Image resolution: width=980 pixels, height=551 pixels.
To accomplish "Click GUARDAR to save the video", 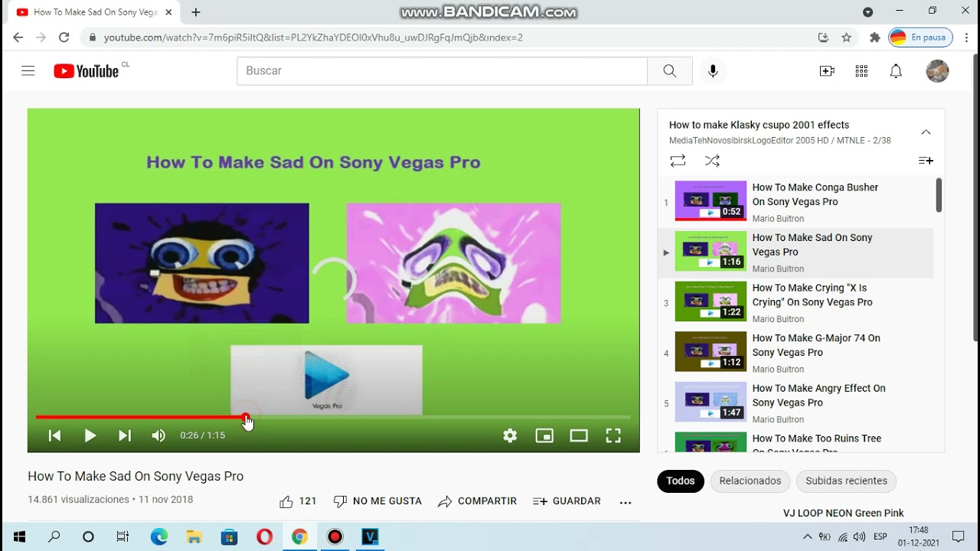I will click(x=567, y=501).
